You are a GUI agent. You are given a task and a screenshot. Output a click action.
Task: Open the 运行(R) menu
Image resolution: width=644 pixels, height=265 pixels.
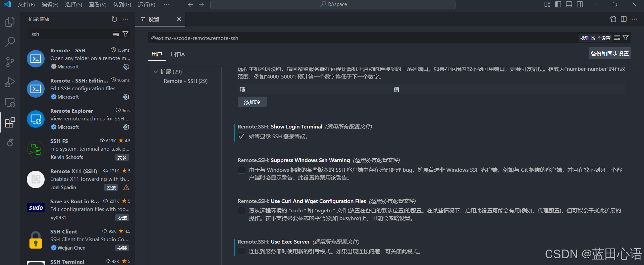147,4
